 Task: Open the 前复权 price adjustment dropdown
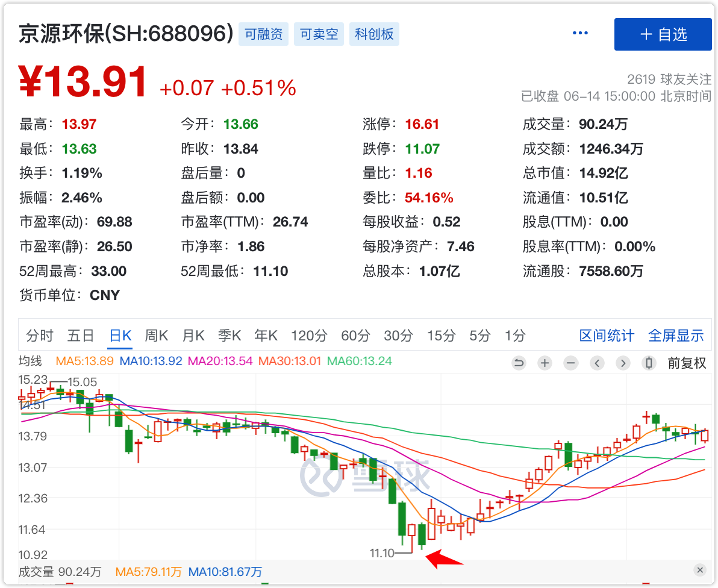click(x=687, y=363)
